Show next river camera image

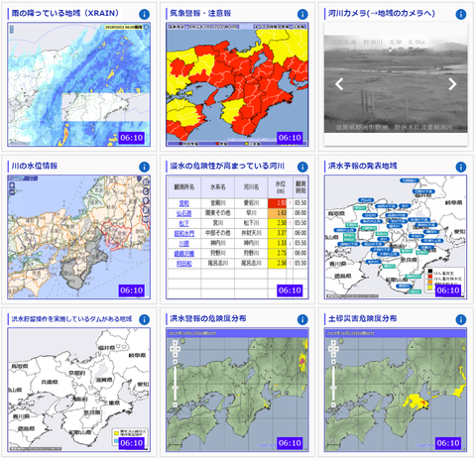pos(452,84)
